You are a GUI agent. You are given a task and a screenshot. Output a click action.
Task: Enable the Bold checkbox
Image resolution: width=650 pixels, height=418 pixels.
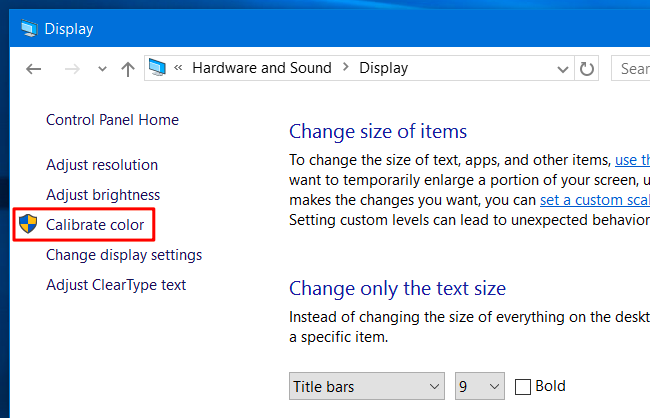point(523,386)
